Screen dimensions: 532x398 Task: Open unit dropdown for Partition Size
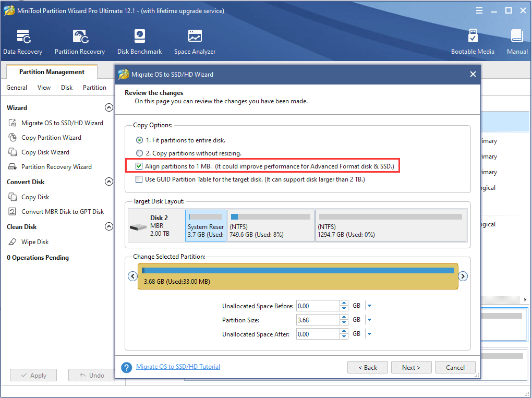tap(369, 320)
